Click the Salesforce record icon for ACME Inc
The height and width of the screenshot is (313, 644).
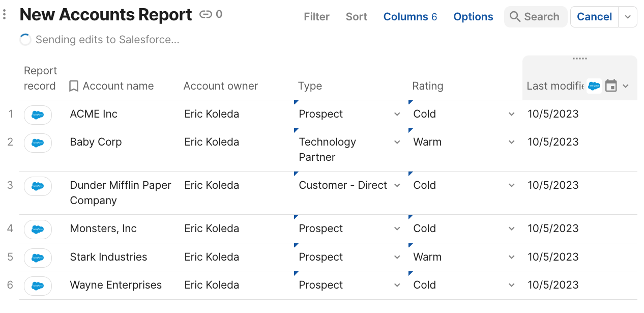38,115
